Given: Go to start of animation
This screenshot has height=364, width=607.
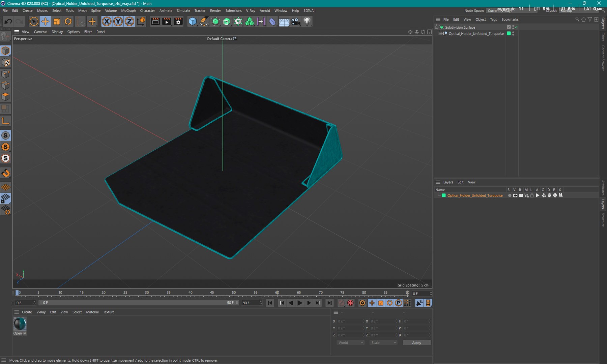Looking at the screenshot, I should [x=270, y=303].
